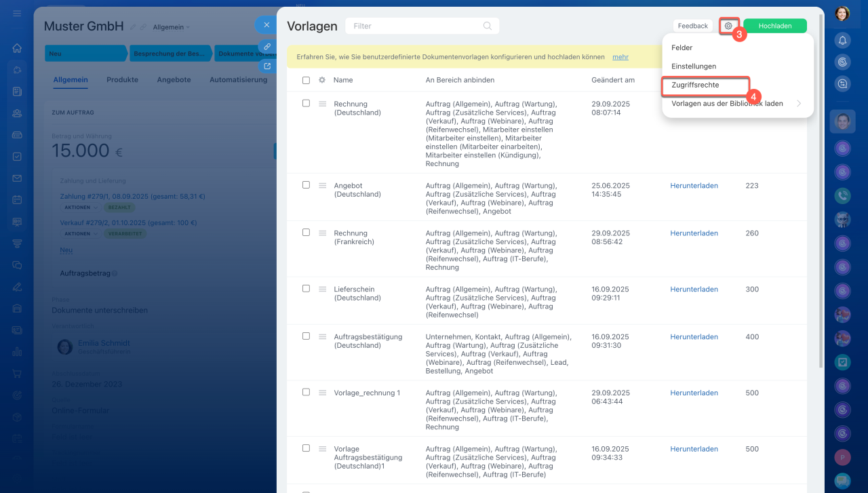Open the Zahlung #279/1 payment link
Viewport: 868px width, 493px height.
132,197
